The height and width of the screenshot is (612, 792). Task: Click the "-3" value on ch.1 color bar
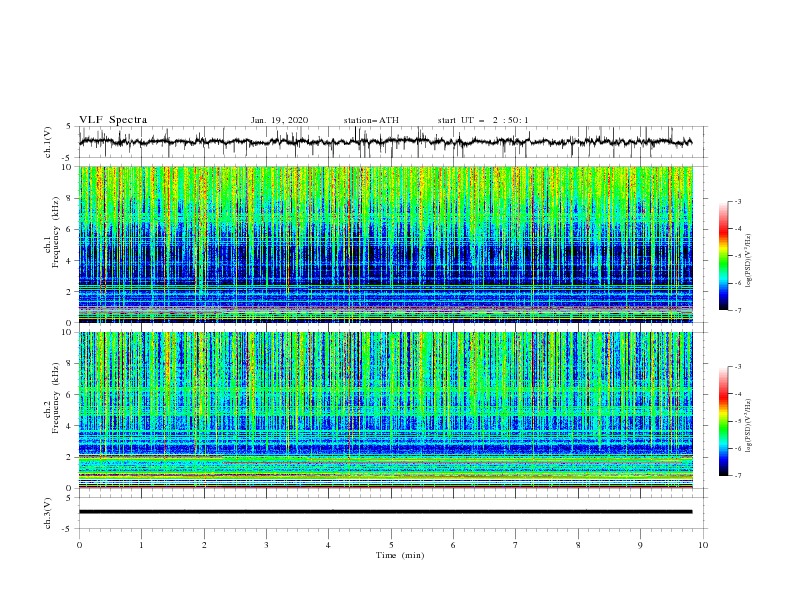tap(738, 201)
